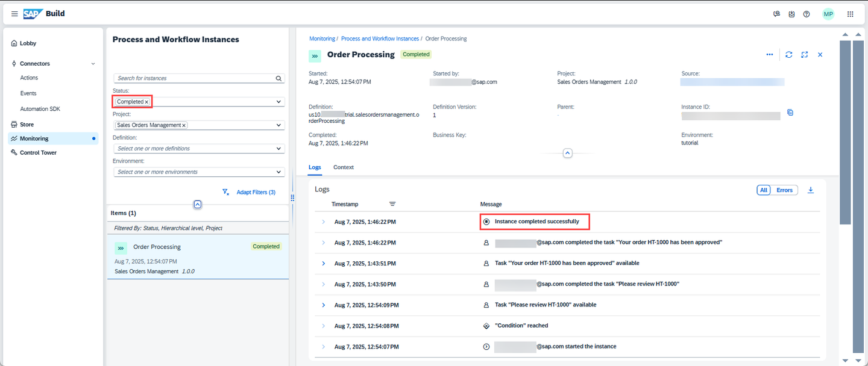Expand the 12:54:09 PM task available row
868x366 pixels.
click(323, 305)
